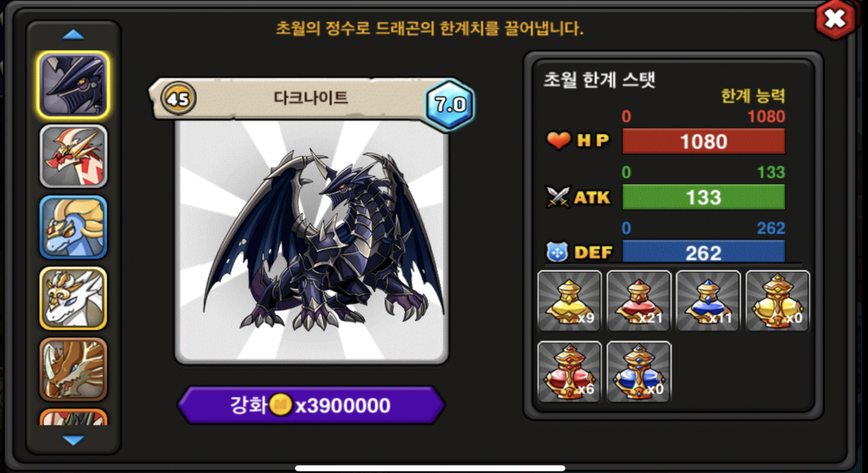Image resolution: width=868 pixels, height=473 pixels.
Task: Close the transcendence window with red X
Action: (x=835, y=20)
